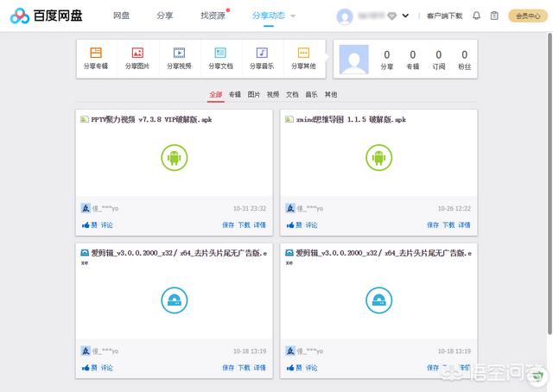Click 保存 on the xmind思维导图 card

coord(433,224)
